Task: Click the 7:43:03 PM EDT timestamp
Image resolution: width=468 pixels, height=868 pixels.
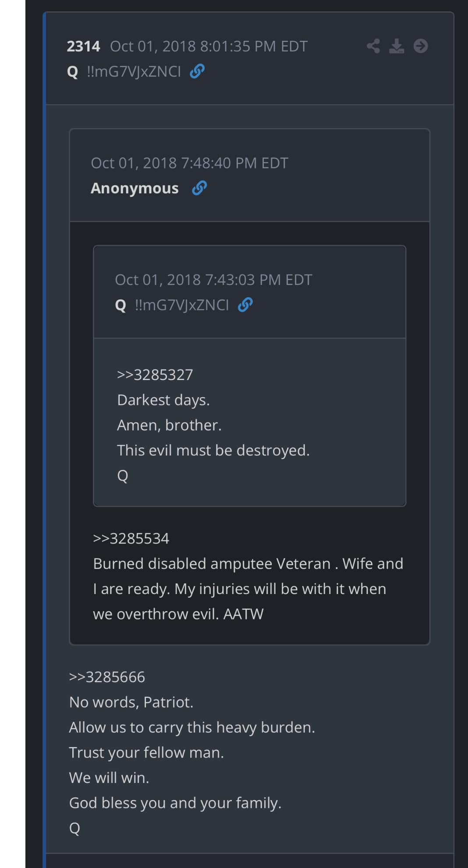Action: (213, 280)
